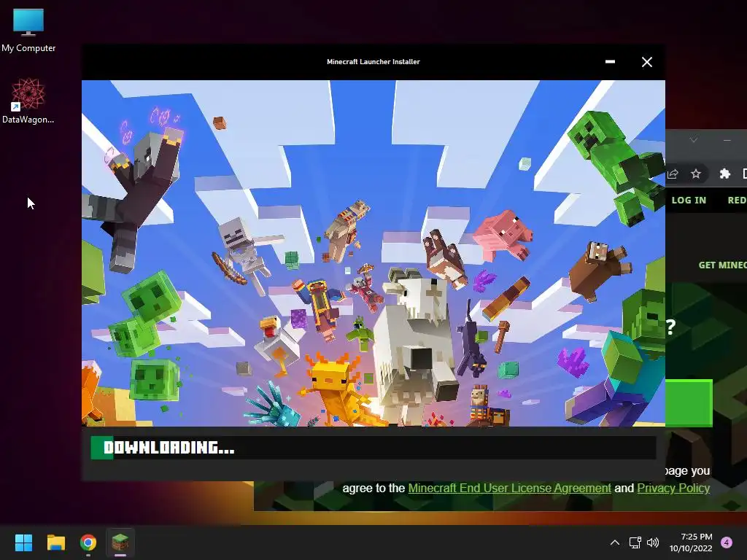The width and height of the screenshot is (747, 560).
Task: Click the Downloading progress bar
Action: 373,448
